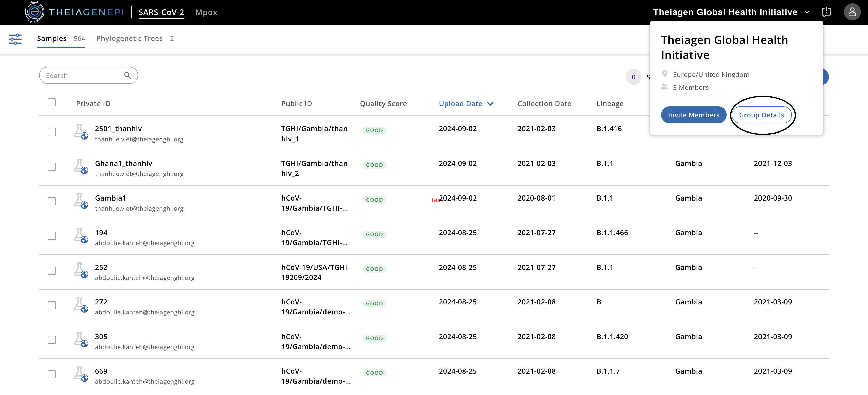Toggle Upload Date sort arrow
Image resolution: width=868 pixels, height=395 pixels.
(490, 104)
